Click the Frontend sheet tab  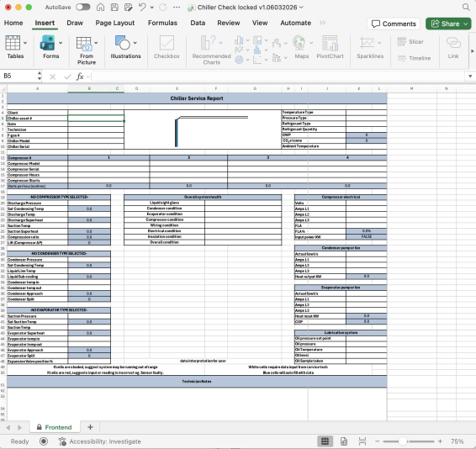pos(55,427)
